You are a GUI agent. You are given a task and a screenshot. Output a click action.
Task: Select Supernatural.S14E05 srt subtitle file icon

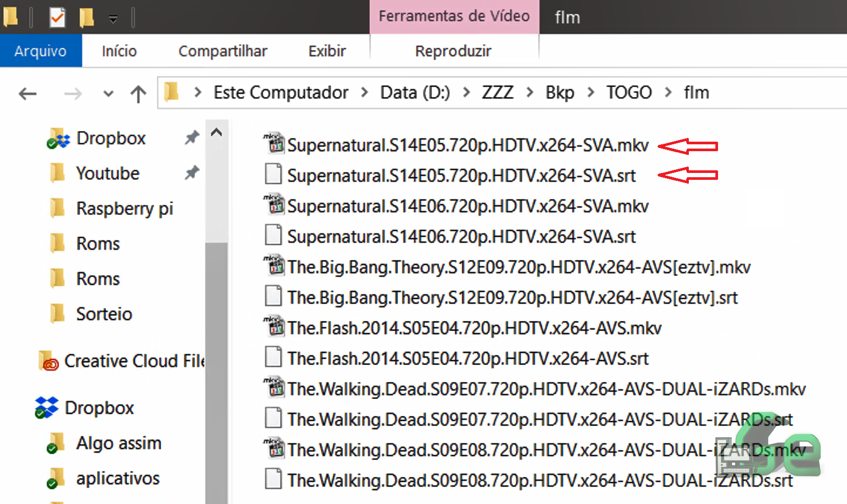point(273,174)
